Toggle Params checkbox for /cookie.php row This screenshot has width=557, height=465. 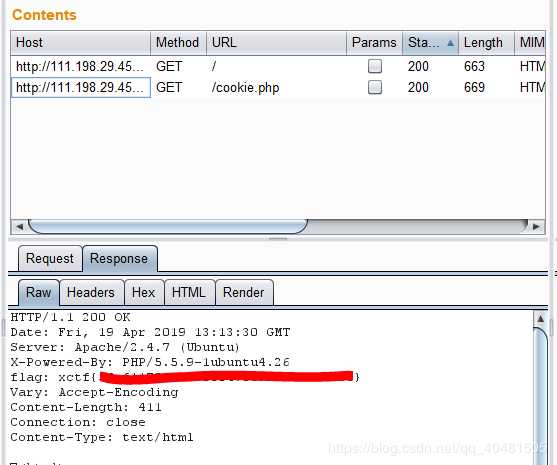coord(375,87)
